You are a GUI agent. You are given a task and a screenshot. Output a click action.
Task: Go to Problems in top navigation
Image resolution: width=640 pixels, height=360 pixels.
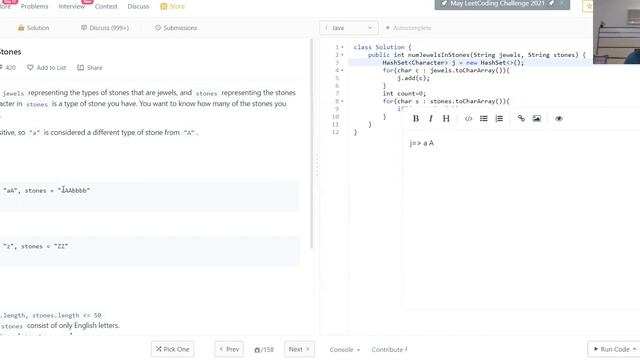coord(34,6)
